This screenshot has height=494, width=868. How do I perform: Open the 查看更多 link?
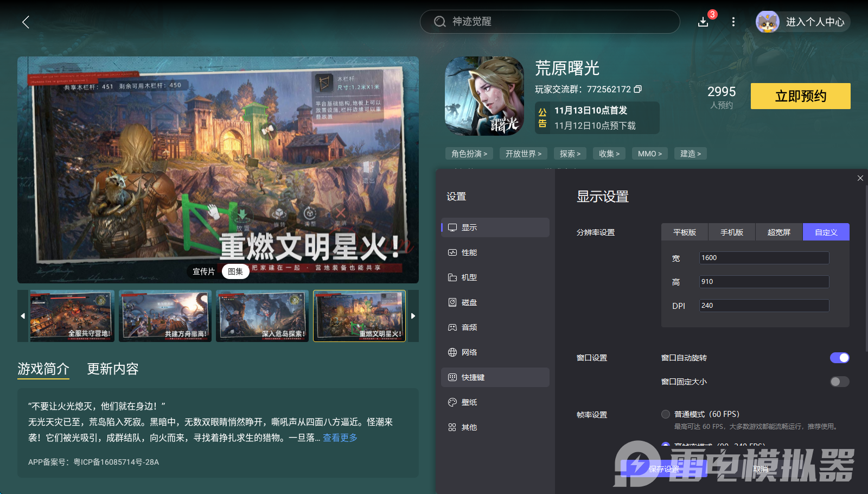click(340, 438)
